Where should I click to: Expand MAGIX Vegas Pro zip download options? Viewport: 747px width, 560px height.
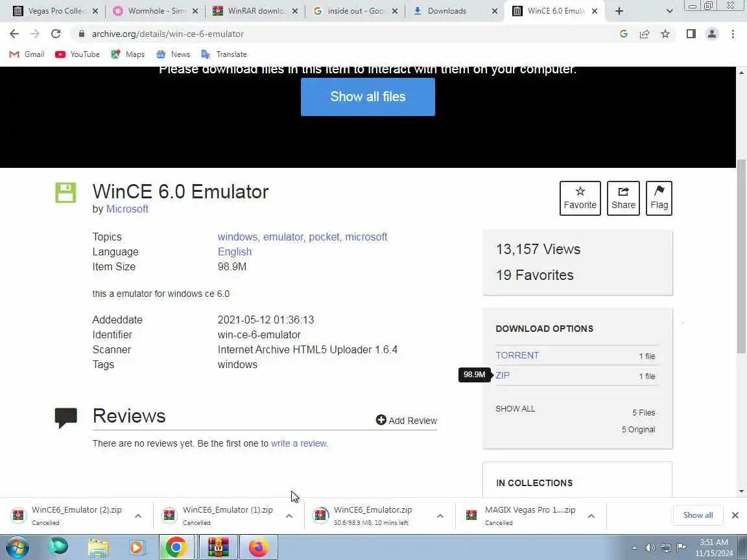tap(591, 516)
